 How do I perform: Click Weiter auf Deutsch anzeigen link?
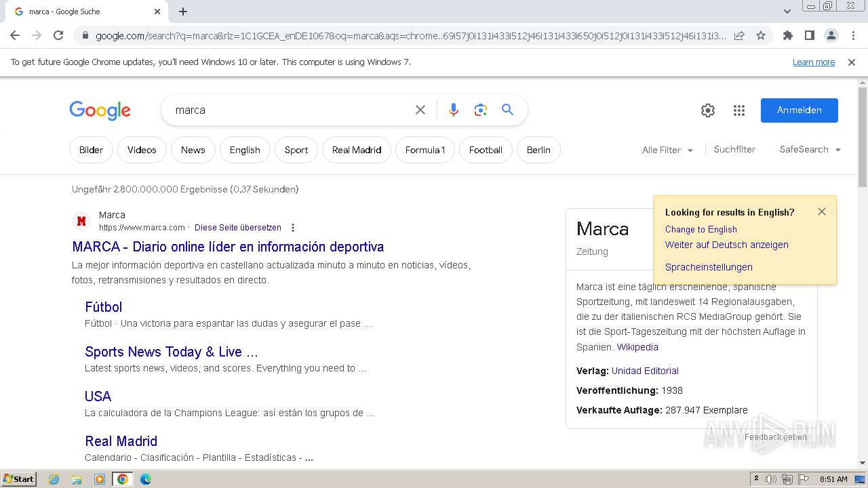pyautogui.click(x=726, y=245)
